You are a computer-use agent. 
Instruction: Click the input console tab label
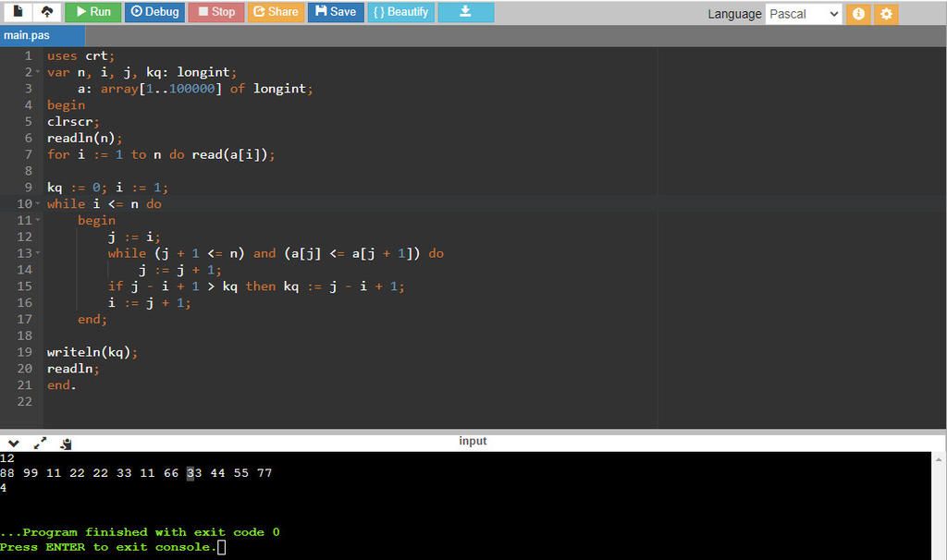coord(473,441)
